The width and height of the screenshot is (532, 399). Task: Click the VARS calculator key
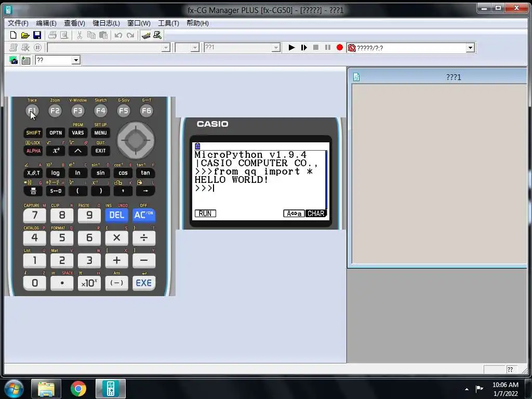click(x=78, y=132)
